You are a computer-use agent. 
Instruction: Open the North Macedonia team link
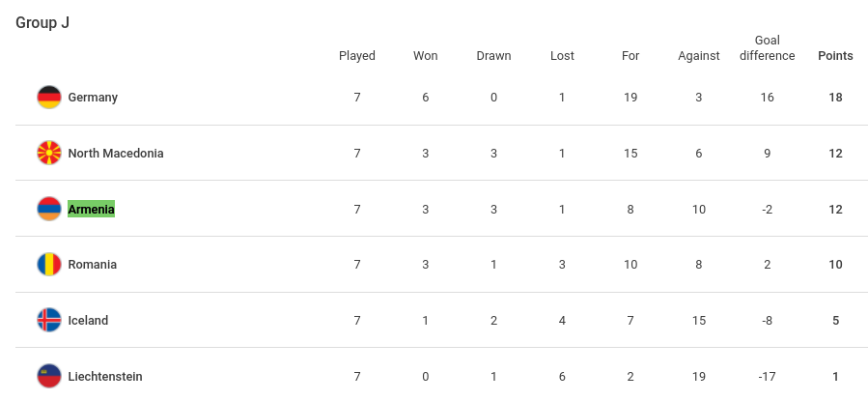116,154
